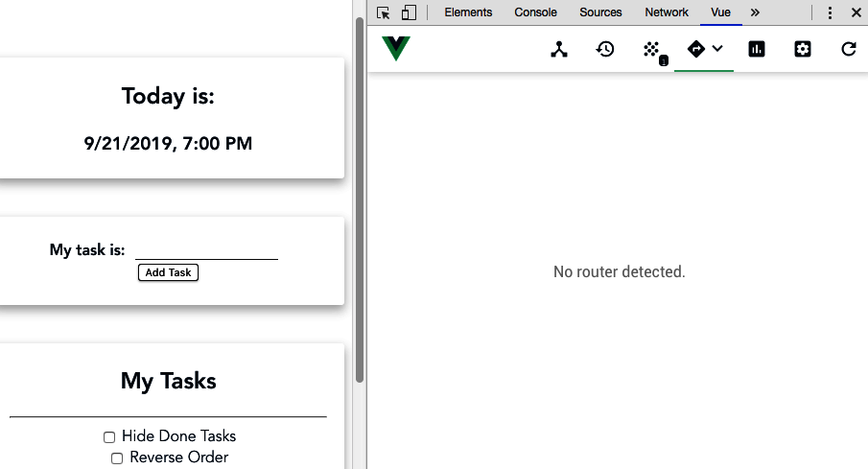Switch to the Elements tab
The height and width of the screenshot is (469, 868).
468,12
